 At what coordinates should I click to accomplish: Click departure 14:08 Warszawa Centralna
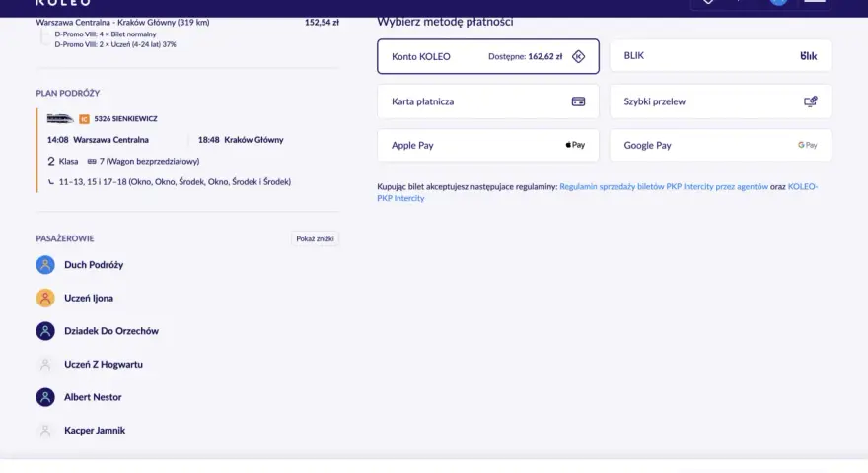coord(98,140)
